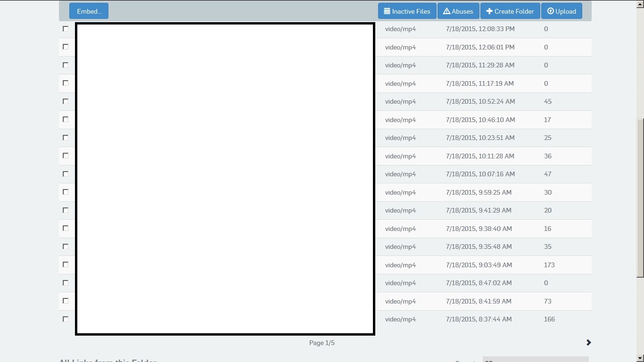This screenshot has height=362, width=644.
Task: Click date 7/18/2015, 8:47:02 AM
Action: pyautogui.click(x=479, y=283)
